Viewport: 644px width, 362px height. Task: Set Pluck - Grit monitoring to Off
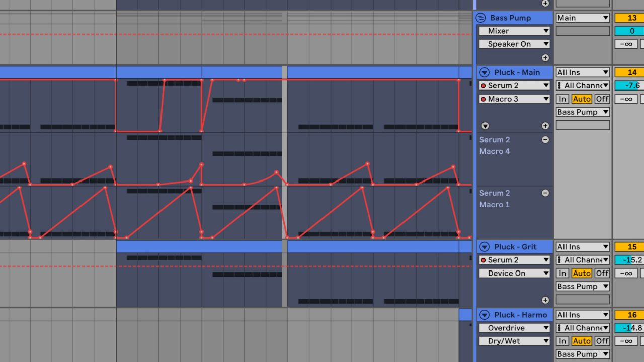click(x=602, y=273)
